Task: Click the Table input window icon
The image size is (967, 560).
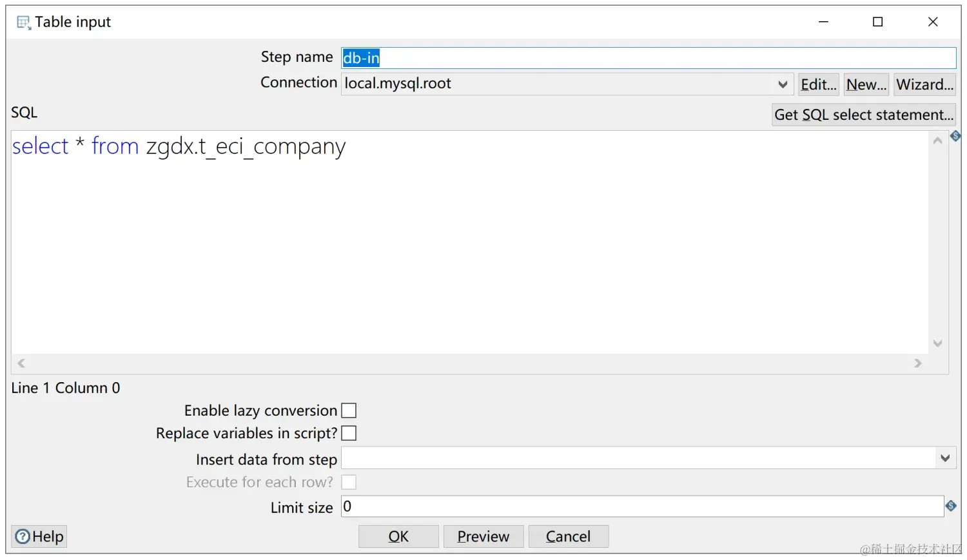Action: [23, 23]
